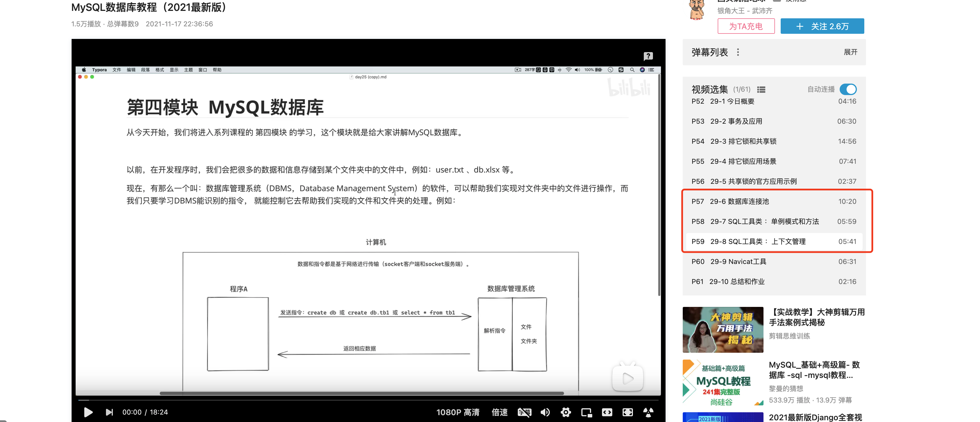This screenshot has width=980, height=422.
Task: Open the 倍速 playback speed menu
Action: pyautogui.click(x=499, y=412)
